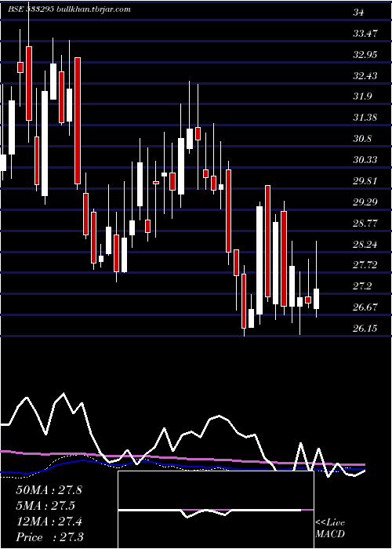Click inside the Live MACD inset chart
The width and height of the screenshot is (392, 549).
click(x=216, y=510)
